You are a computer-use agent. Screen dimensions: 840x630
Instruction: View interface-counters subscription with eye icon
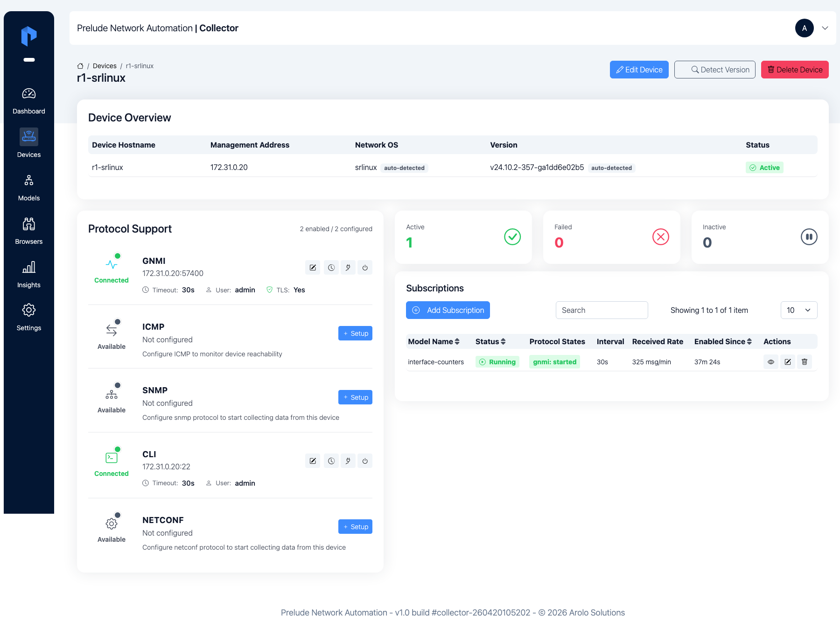[771, 362]
